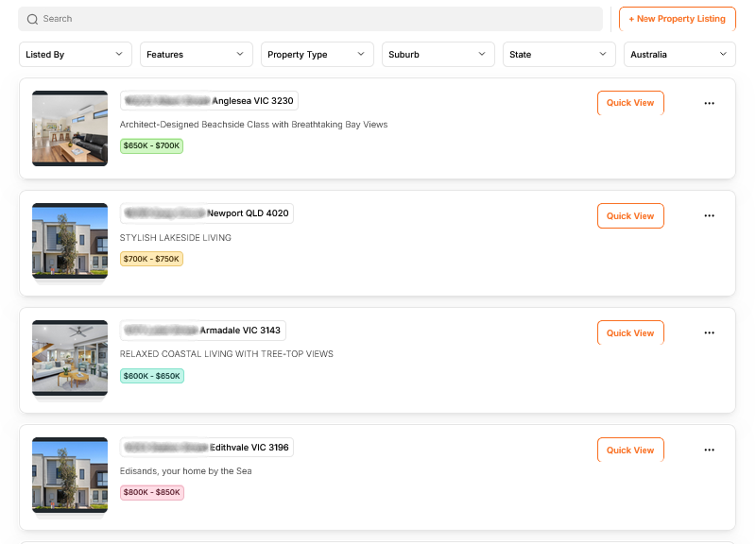Quick View the Armadale VIC 3143 property
The width and height of the screenshot is (756, 544).
(x=630, y=333)
